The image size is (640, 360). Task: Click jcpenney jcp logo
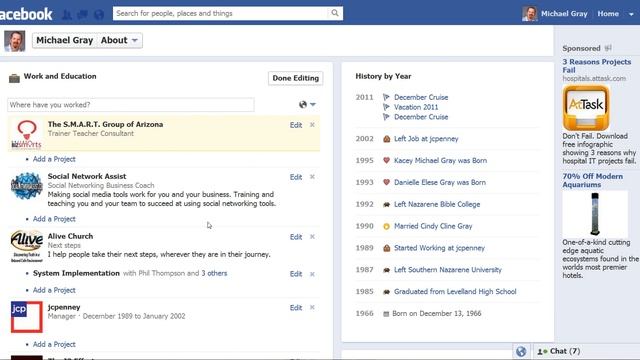[27, 317]
